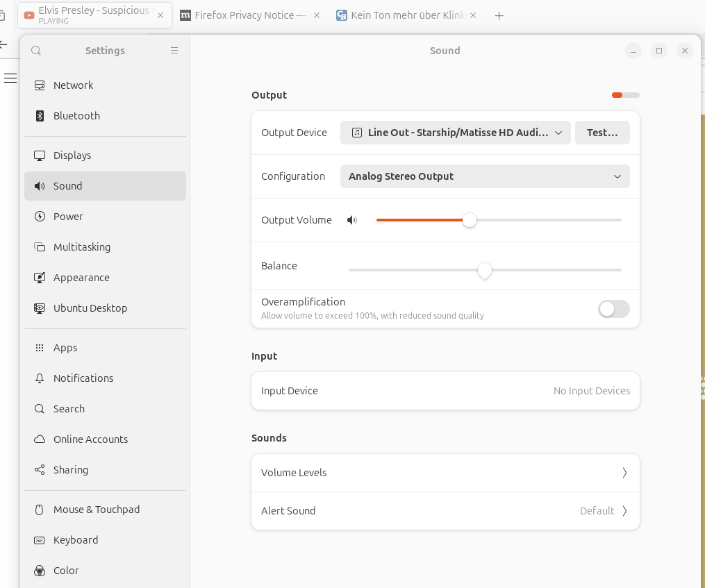Click the Power icon in sidebar
This screenshot has height=588, width=705.
[x=40, y=217]
